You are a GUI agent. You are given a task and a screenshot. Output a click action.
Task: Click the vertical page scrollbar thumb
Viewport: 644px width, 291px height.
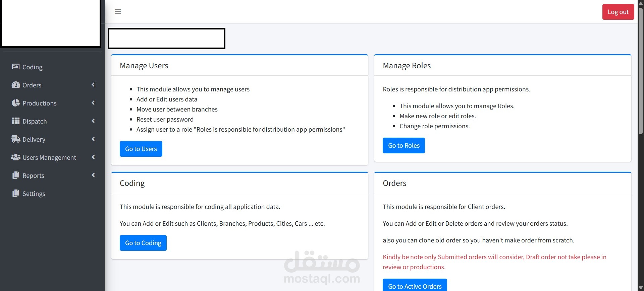tap(641, 70)
